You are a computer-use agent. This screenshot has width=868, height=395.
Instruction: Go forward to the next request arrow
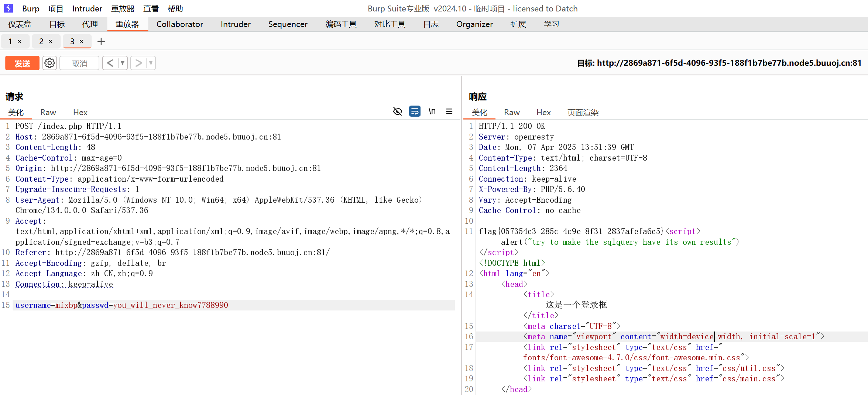coord(138,63)
